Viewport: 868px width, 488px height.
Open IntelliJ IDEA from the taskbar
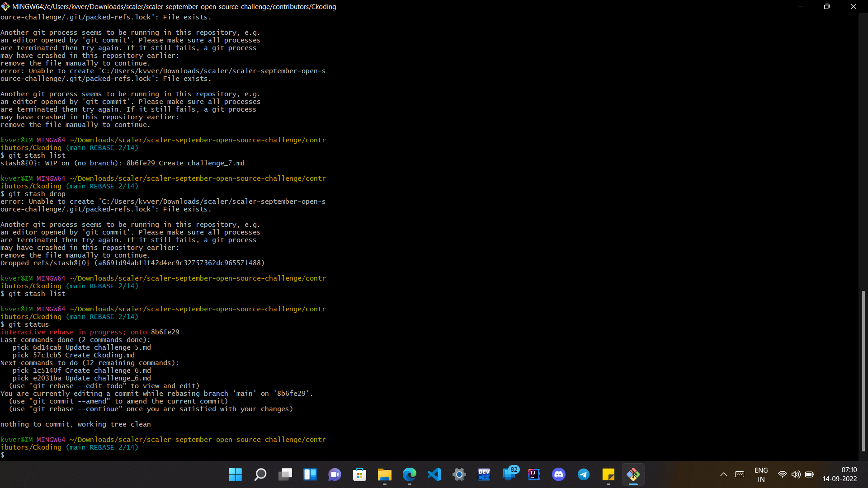[x=534, y=474]
